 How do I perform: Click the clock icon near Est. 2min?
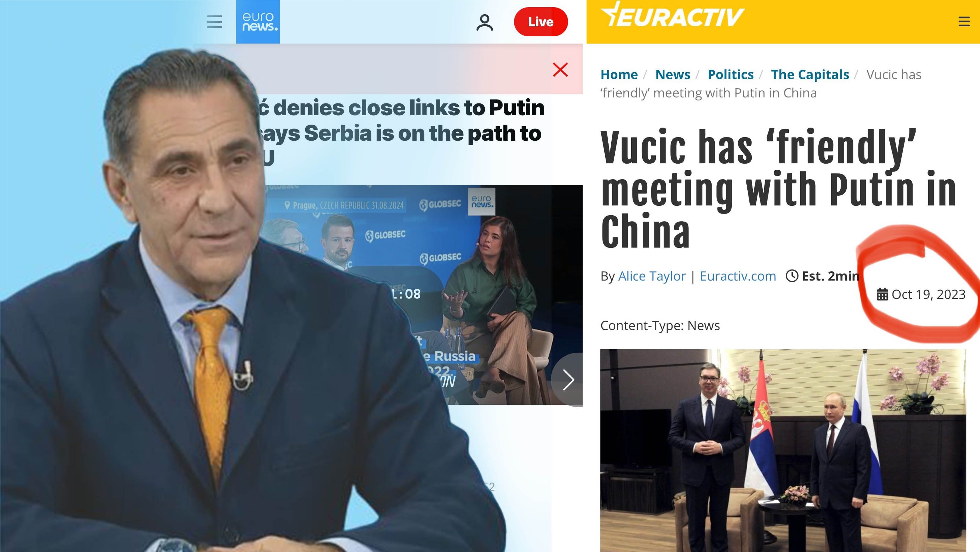coord(792,276)
